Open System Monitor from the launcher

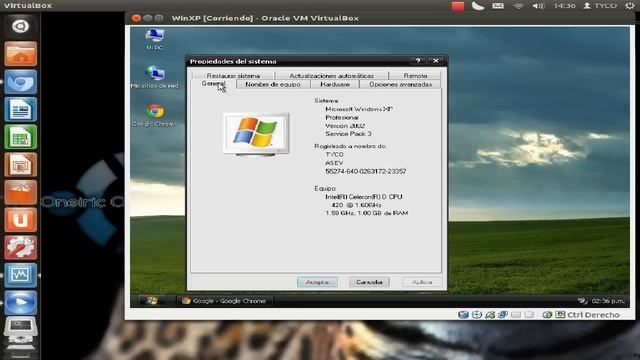20,275
